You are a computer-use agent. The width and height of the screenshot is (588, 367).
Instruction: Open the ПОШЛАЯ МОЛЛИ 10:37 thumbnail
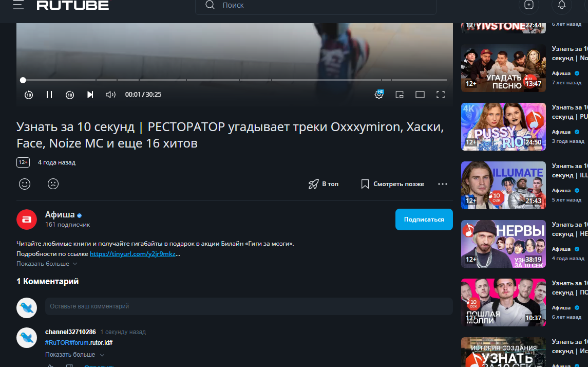click(x=503, y=302)
